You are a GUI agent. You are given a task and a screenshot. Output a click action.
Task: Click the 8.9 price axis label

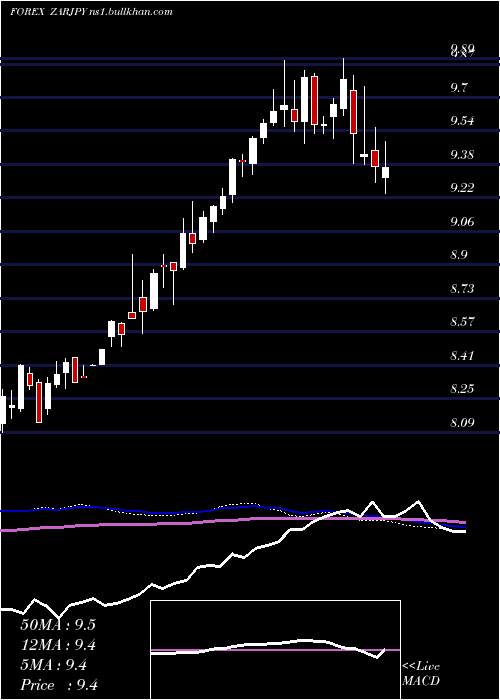(x=459, y=255)
